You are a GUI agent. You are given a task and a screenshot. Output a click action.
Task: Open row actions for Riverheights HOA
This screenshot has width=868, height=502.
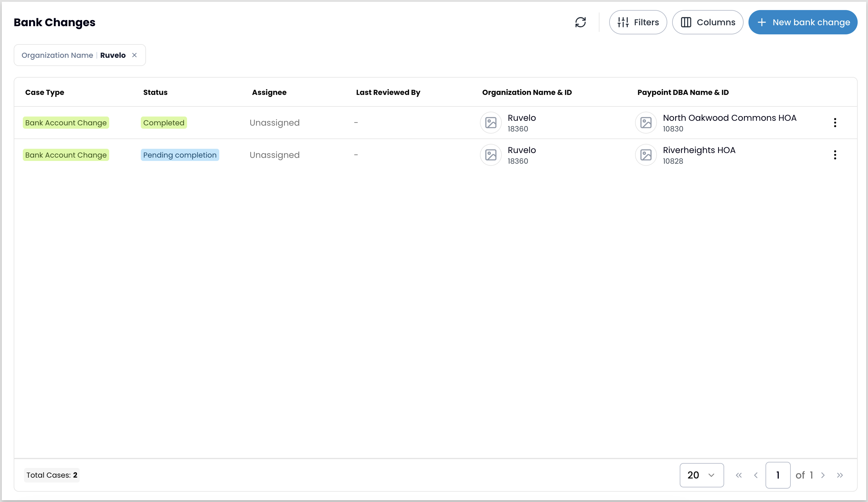point(835,155)
